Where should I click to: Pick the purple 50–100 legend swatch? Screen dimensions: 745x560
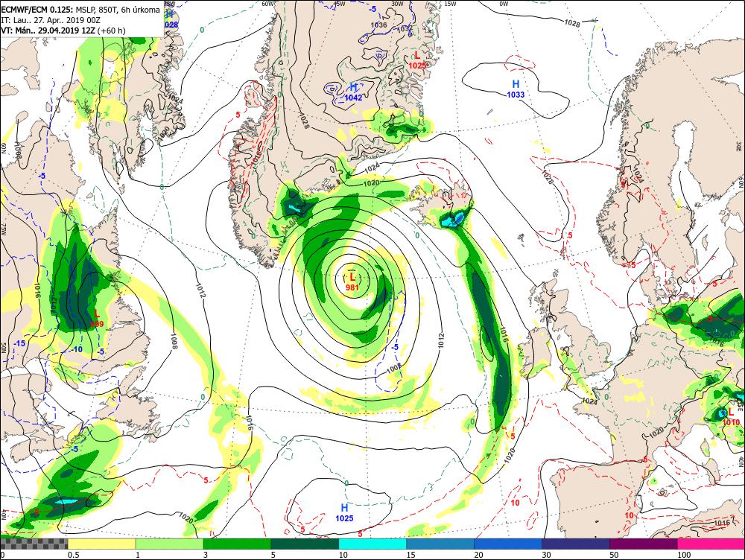coord(644,544)
